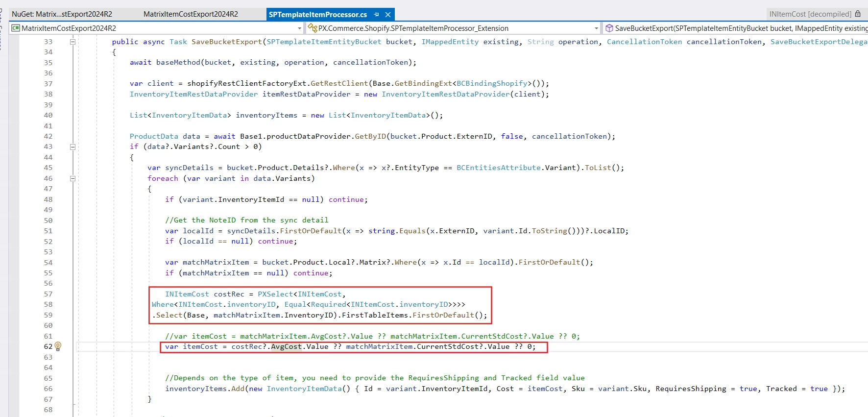
Task: Expand the MatrixItemCostExport2024R2 project dropdown arrow
Action: tap(300, 28)
